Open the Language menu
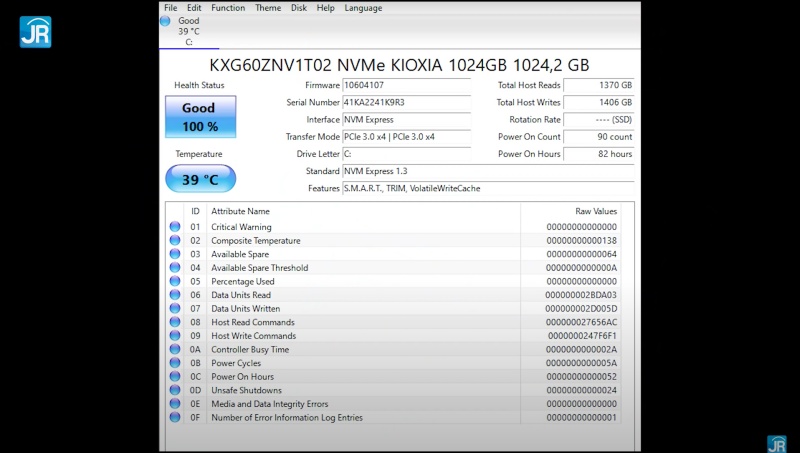 click(x=363, y=8)
